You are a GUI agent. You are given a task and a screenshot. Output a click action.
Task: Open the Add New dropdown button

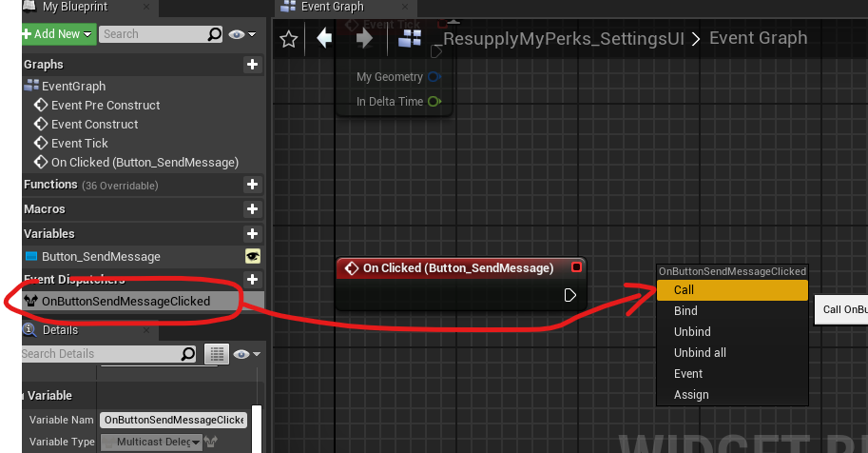tap(58, 34)
